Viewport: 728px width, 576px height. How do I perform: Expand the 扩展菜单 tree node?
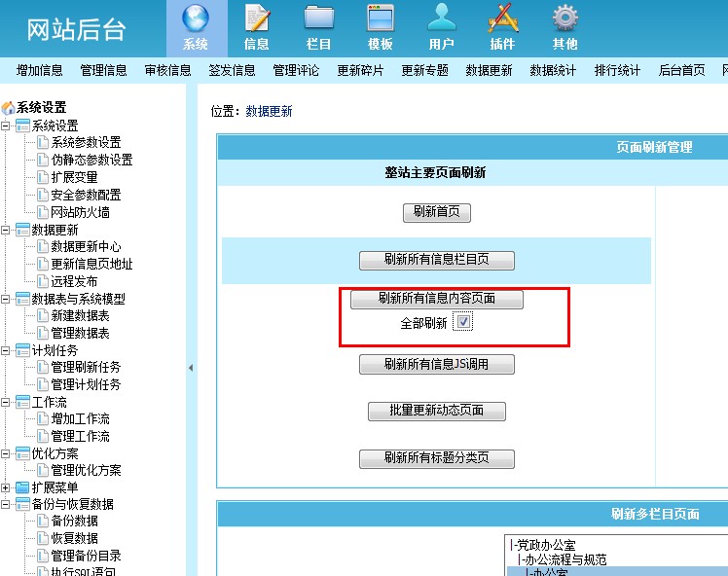(x=7, y=487)
